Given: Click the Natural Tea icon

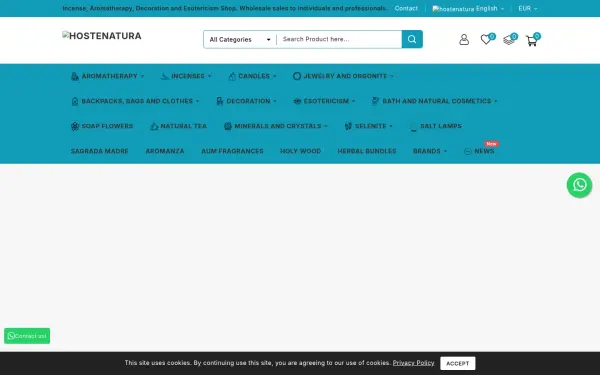Looking at the screenshot, I should click(154, 126).
